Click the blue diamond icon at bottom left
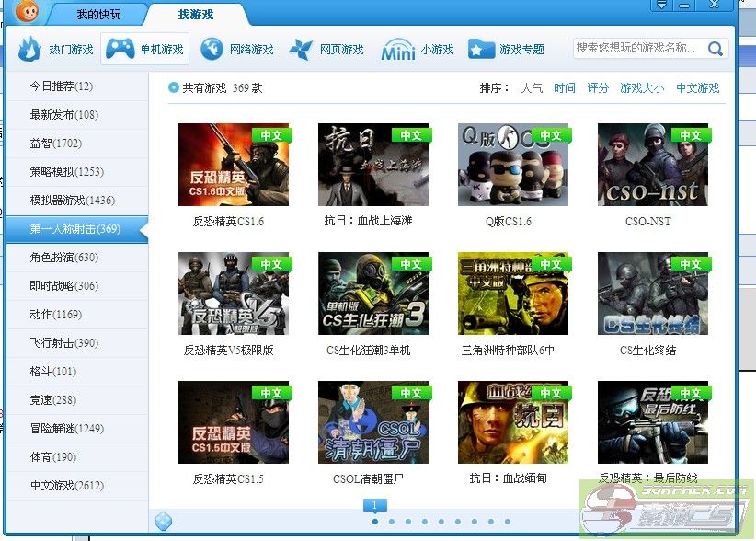Screen dimensions: 756x541 [163, 521]
